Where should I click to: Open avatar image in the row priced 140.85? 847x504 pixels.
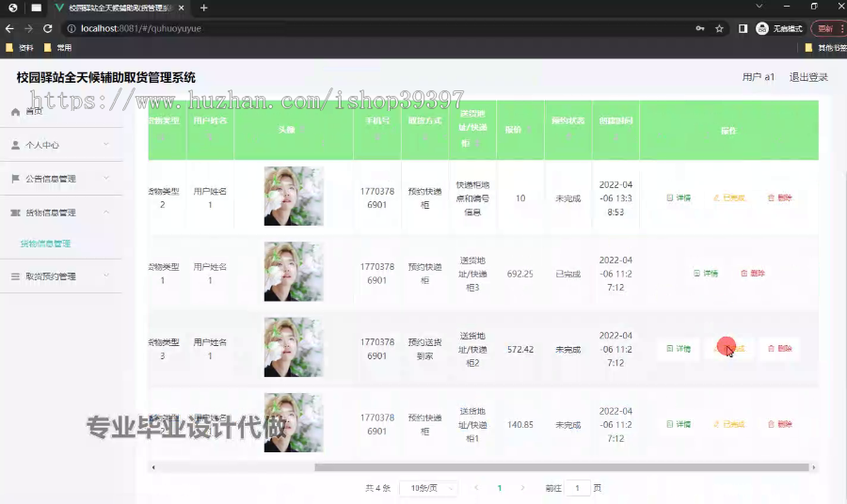tap(294, 422)
